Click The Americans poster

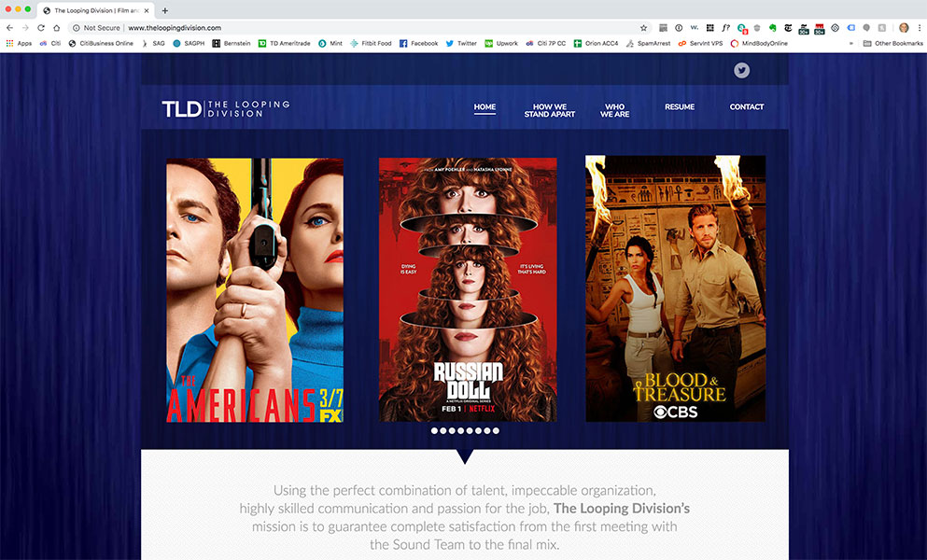tap(255, 290)
